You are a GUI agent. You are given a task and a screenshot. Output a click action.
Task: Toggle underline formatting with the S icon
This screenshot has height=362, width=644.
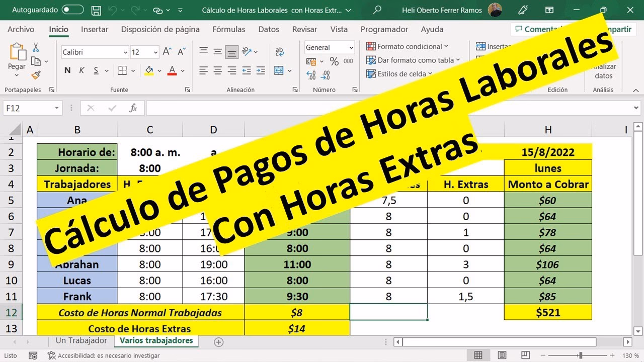click(x=95, y=70)
